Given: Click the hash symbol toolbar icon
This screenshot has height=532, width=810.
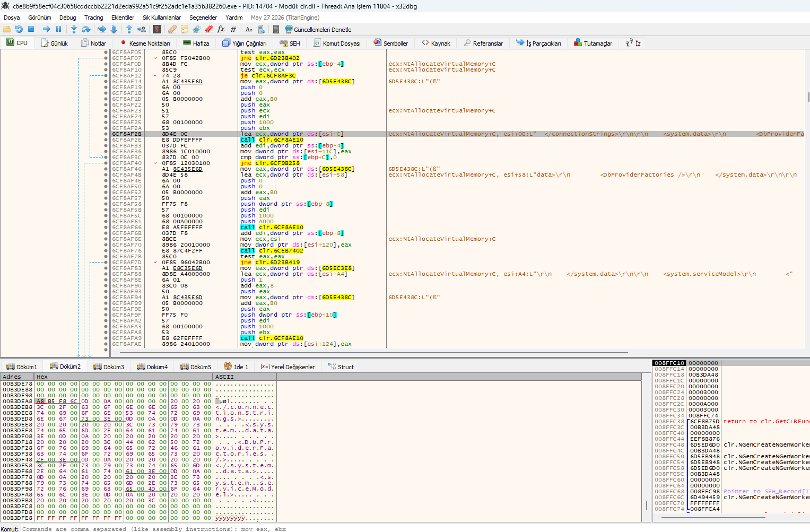Looking at the screenshot, I should 233,29.
